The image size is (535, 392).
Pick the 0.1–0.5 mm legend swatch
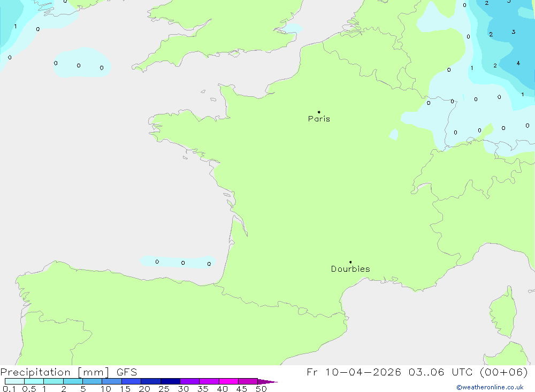(14, 381)
